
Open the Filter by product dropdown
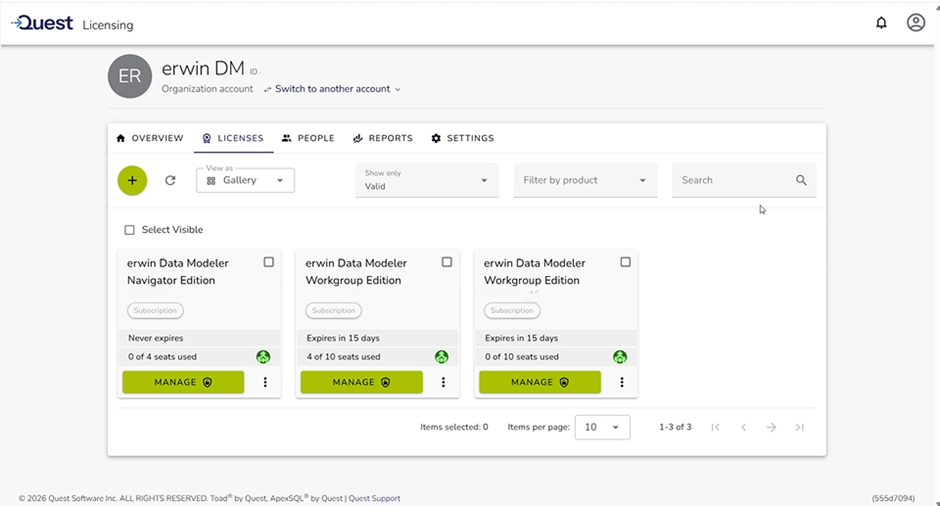pos(585,180)
